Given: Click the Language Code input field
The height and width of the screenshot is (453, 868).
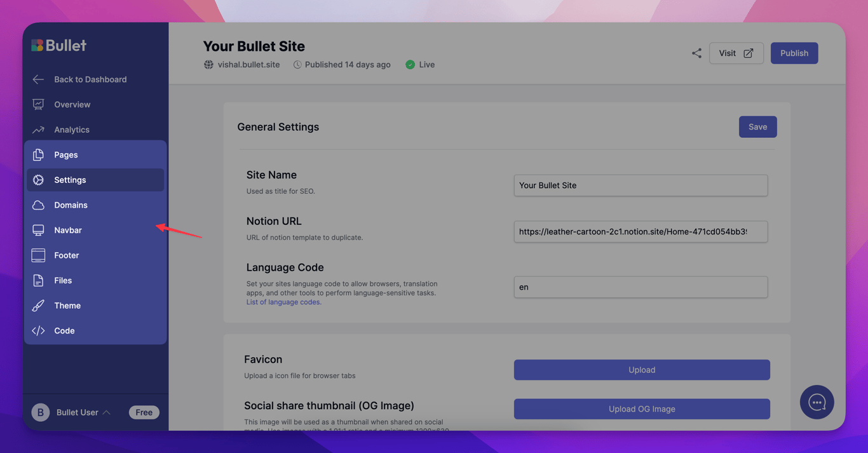Looking at the screenshot, I should (641, 287).
